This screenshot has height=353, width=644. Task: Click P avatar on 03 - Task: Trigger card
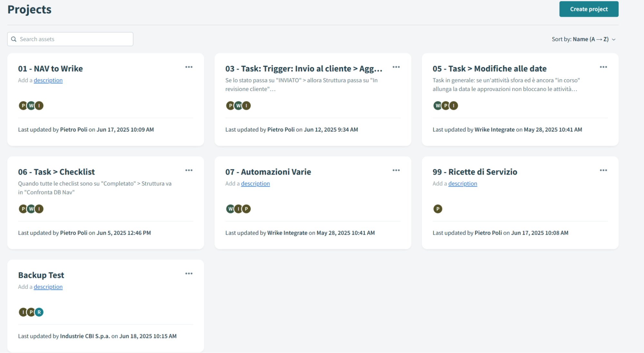[230, 105]
